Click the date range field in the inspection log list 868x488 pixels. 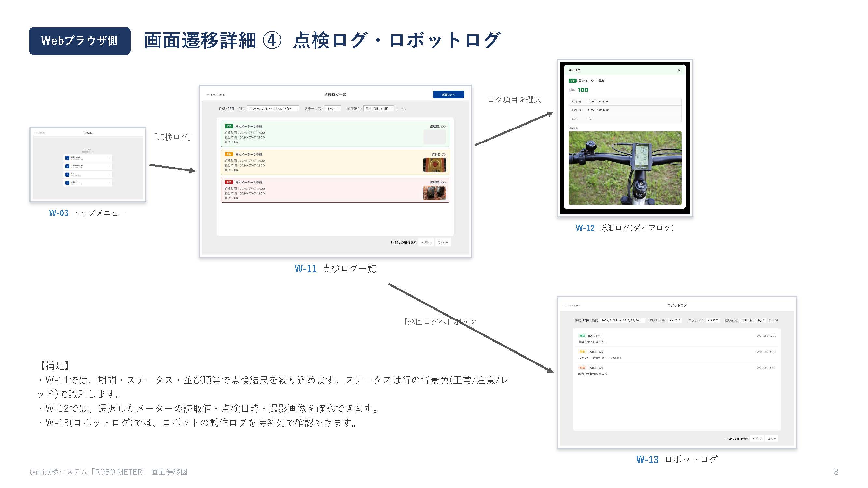point(273,108)
